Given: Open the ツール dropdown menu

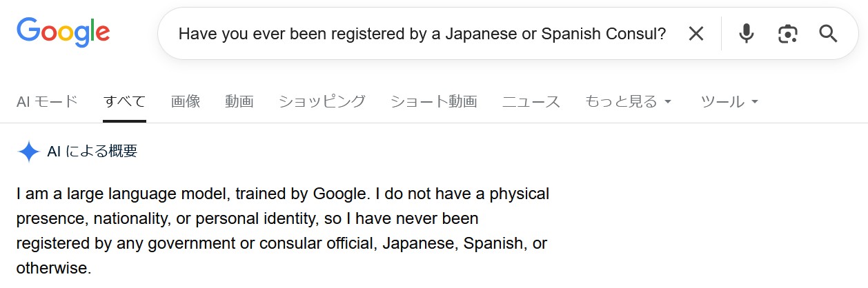Looking at the screenshot, I should [x=729, y=102].
